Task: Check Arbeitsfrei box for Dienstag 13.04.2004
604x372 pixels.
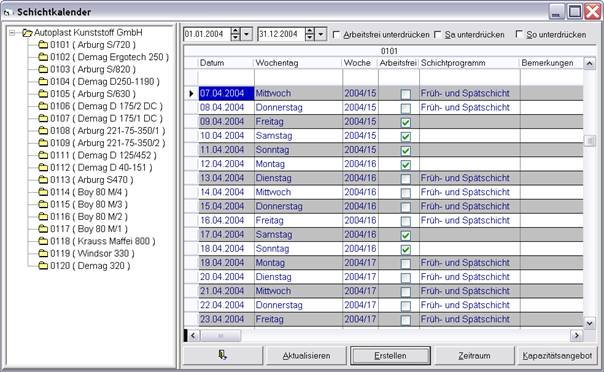Action: coord(405,179)
